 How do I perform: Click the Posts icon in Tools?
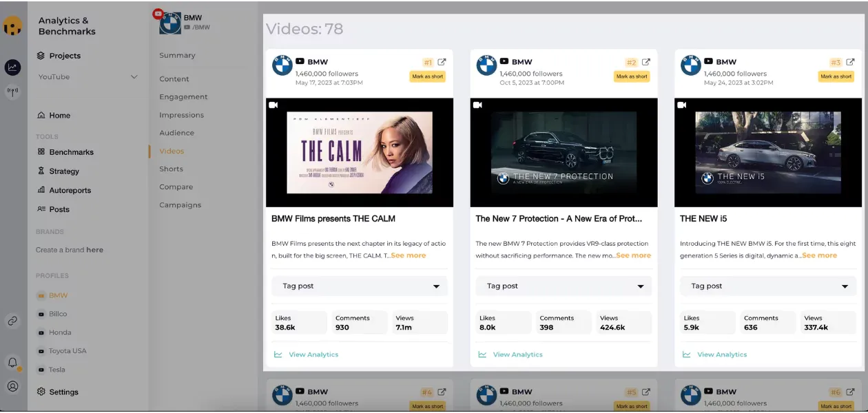click(x=41, y=209)
